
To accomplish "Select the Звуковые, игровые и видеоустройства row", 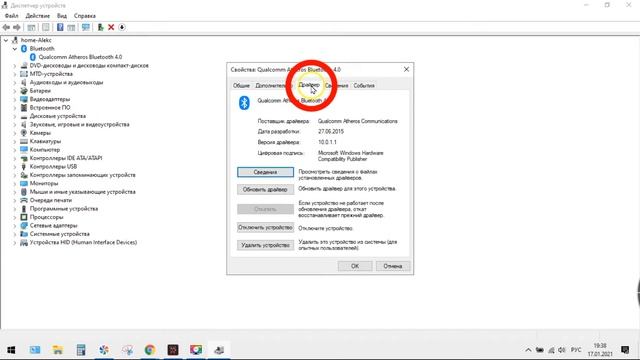I will click(80, 124).
